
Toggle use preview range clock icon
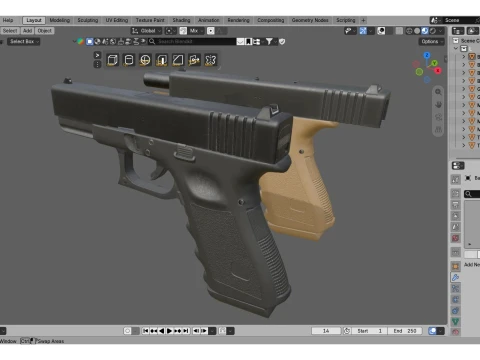pos(347,331)
